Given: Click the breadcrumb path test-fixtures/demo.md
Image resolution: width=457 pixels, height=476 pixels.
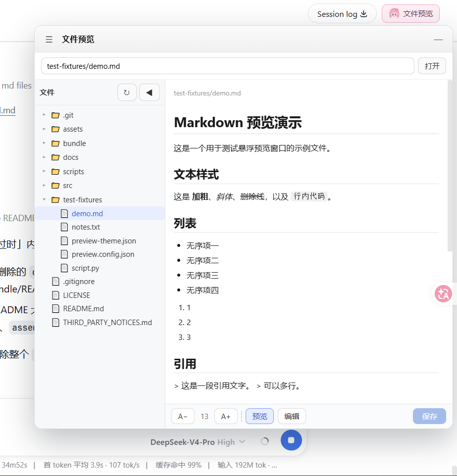Looking at the screenshot, I should coord(207,93).
